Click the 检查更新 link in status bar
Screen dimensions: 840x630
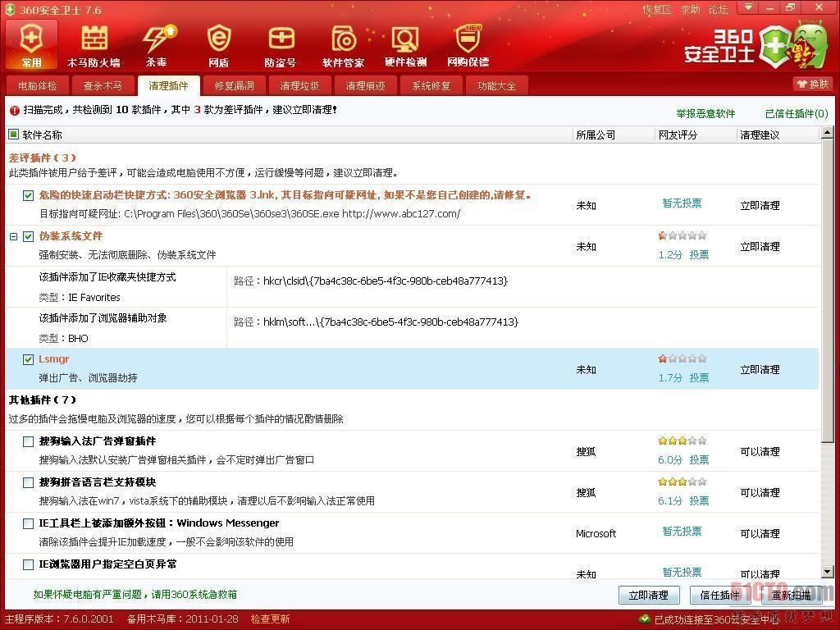(x=271, y=619)
